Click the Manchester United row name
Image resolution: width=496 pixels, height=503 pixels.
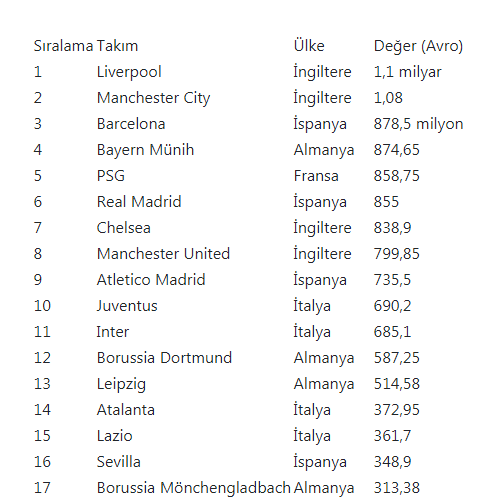163,254
